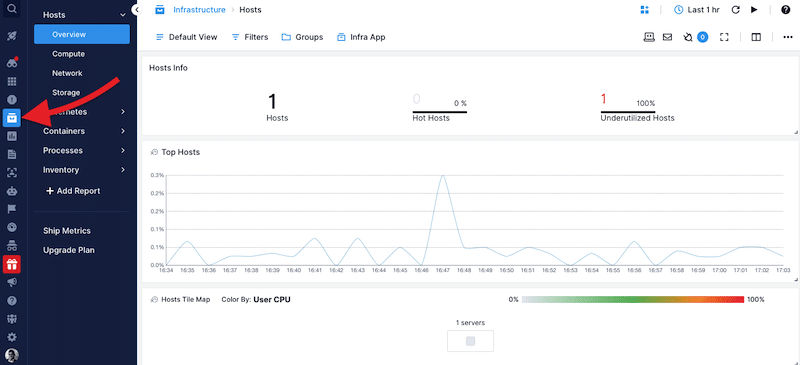
Task: Expand the Kubernetes section chevron
Action: 122,112
